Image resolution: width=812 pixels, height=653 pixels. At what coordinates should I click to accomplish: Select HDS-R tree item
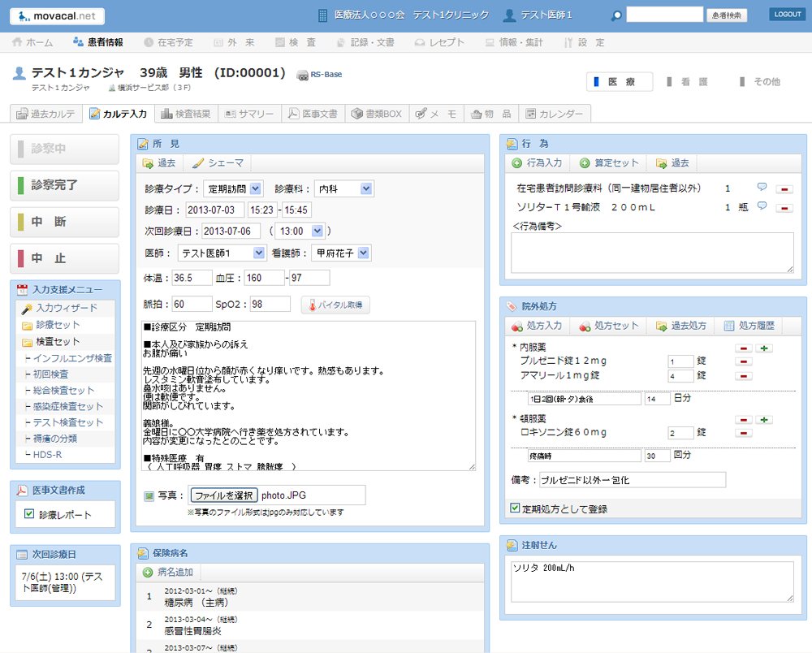tap(47, 455)
